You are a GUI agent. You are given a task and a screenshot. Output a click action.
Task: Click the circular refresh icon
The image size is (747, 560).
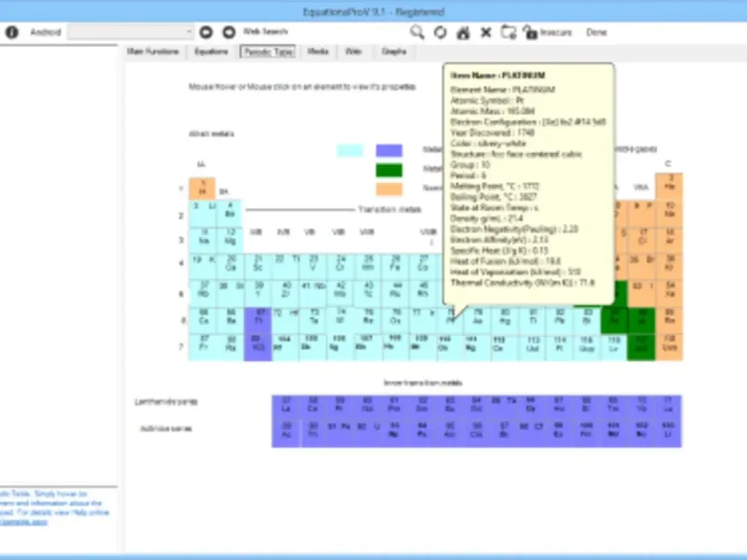[x=440, y=33]
